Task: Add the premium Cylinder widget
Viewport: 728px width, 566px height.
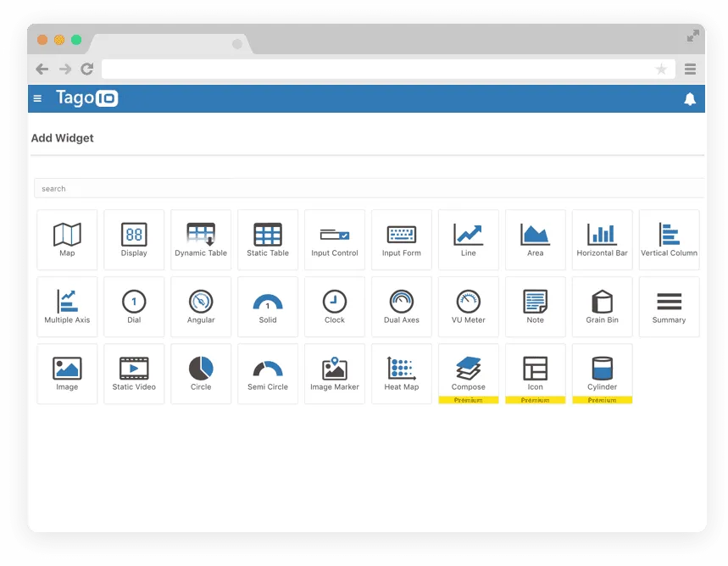Action: [602, 373]
